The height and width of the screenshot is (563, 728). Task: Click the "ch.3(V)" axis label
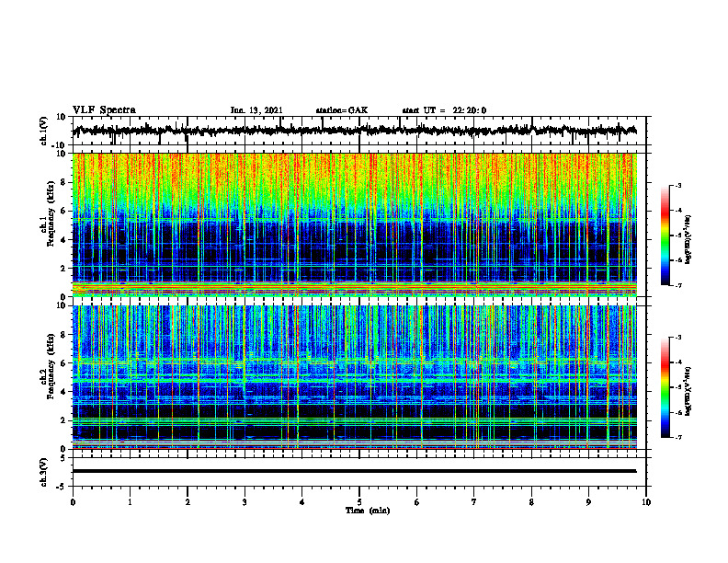[44, 472]
